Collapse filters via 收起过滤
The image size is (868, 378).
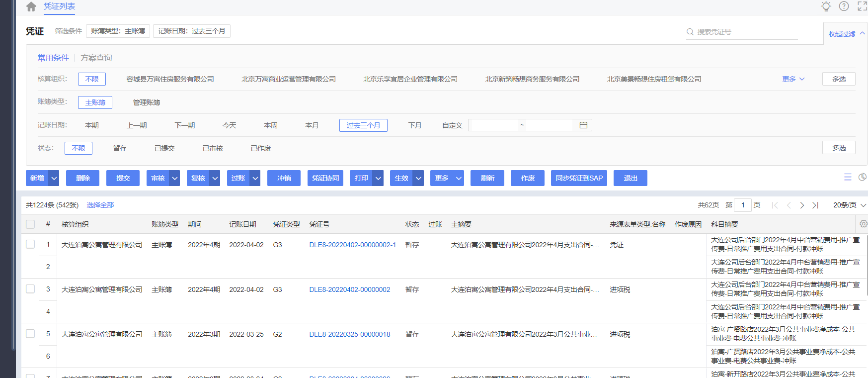pos(846,34)
